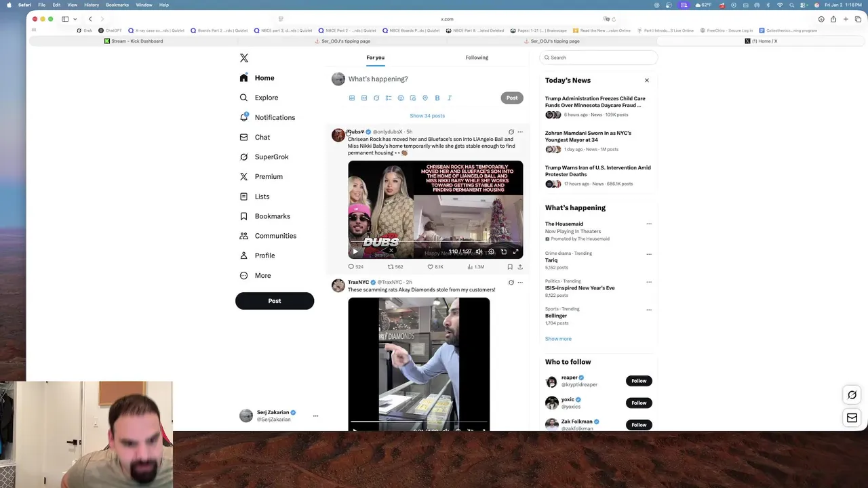
Task: Apply bold formatting in the composer
Action: click(437, 98)
